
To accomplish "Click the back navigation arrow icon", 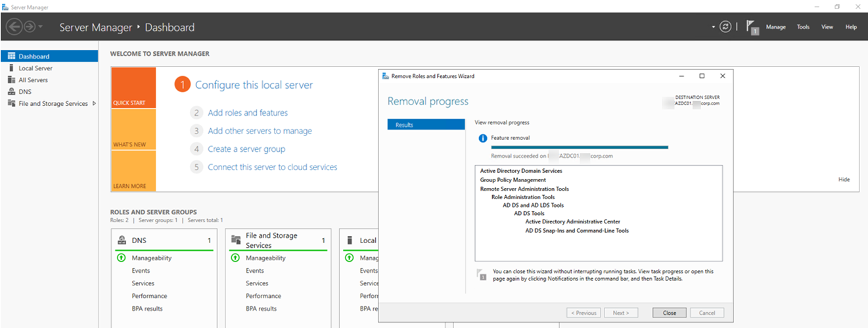I will click(x=14, y=27).
